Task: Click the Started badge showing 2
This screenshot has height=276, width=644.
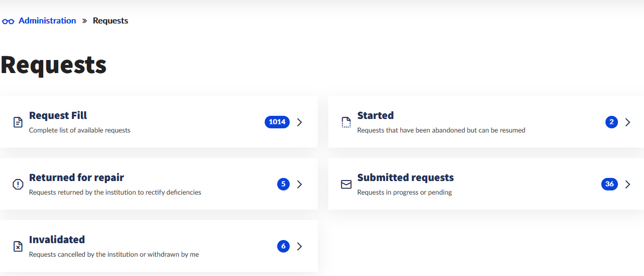Action: click(x=611, y=122)
